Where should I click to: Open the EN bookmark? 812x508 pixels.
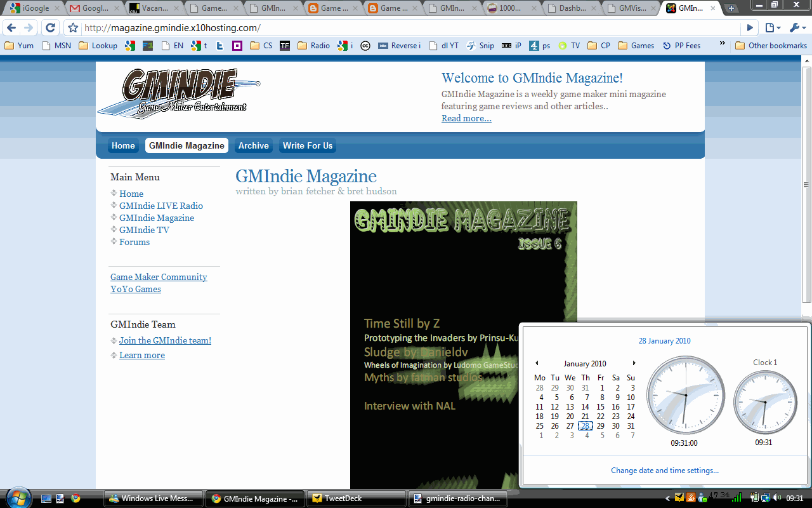tap(173, 46)
